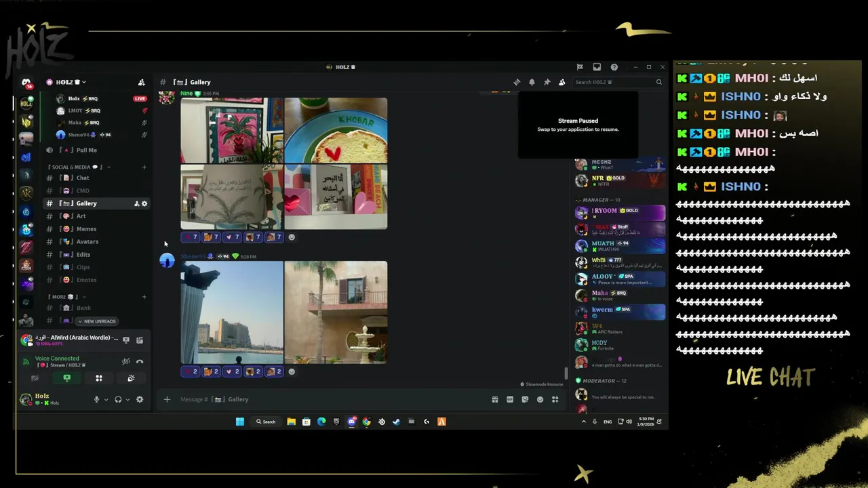This screenshot has height=488, width=868.
Task: Open the soundboard button
Action: [x=131, y=378]
